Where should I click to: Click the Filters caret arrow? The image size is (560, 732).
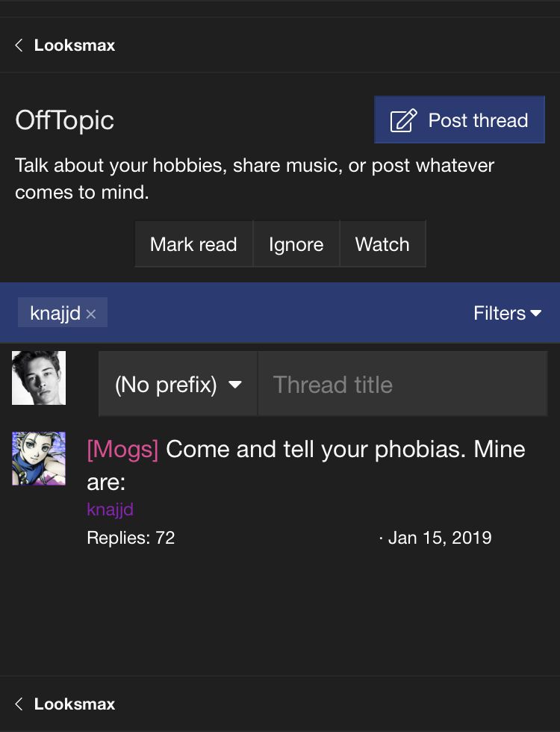pyautogui.click(x=536, y=313)
